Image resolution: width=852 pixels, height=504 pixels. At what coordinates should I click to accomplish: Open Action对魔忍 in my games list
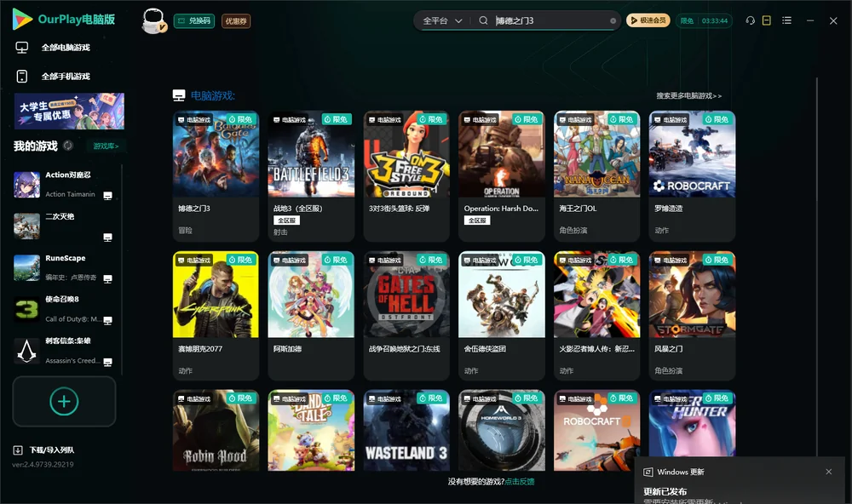point(64,185)
